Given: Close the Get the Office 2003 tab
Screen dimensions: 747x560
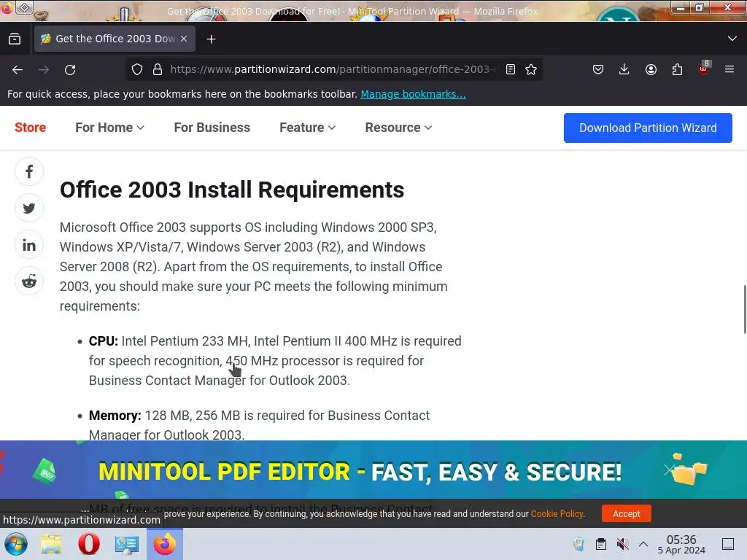Looking at the screenshot, I should (x=184, y=39).
